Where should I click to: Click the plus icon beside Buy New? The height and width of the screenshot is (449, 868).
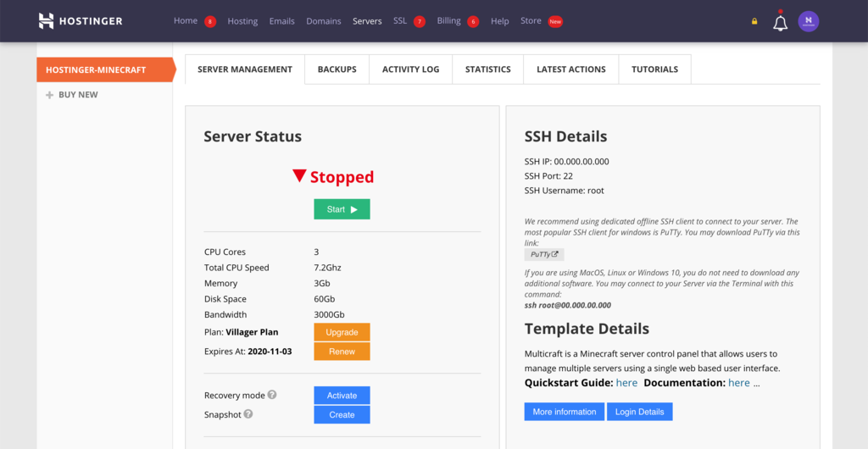[50, 95]
